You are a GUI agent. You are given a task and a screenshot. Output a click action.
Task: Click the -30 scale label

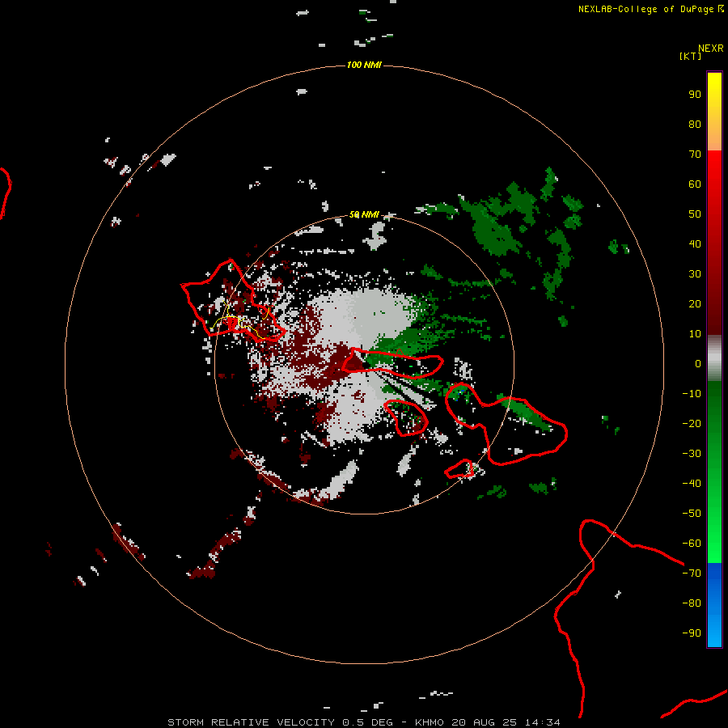click(x=692, y=454)
